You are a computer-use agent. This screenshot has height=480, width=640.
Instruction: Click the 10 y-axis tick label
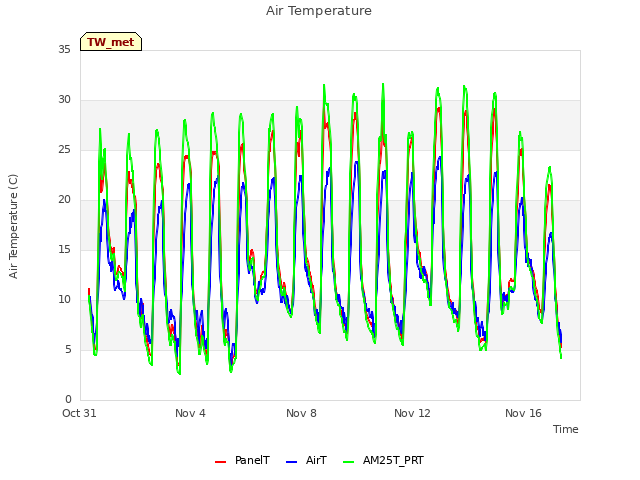[x=64, y=299]
